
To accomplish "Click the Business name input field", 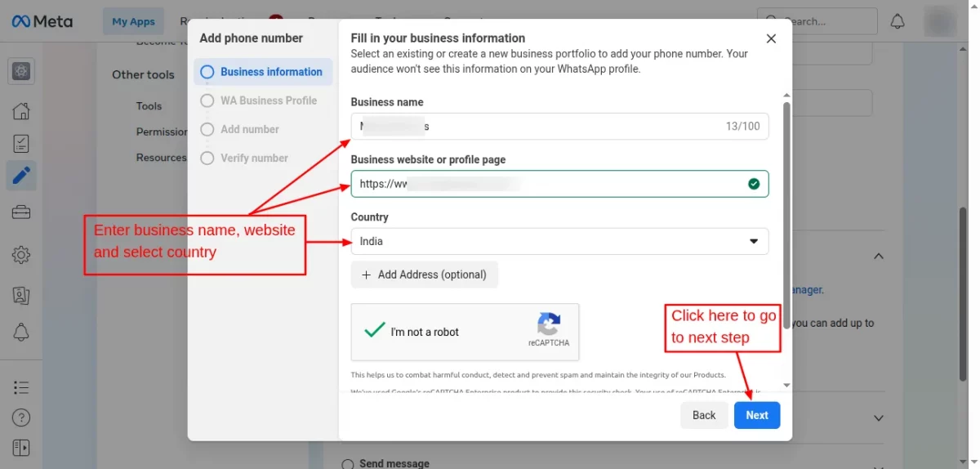I will point(559,126).
